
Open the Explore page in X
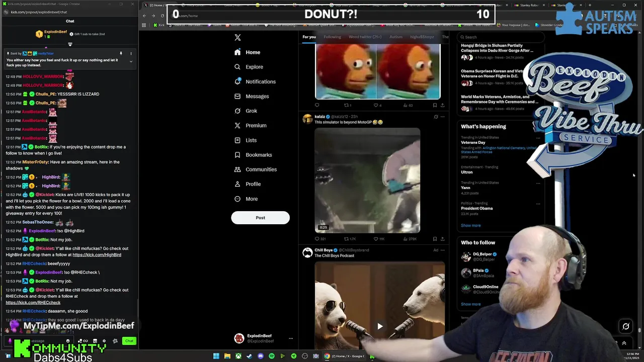(249, 67)
